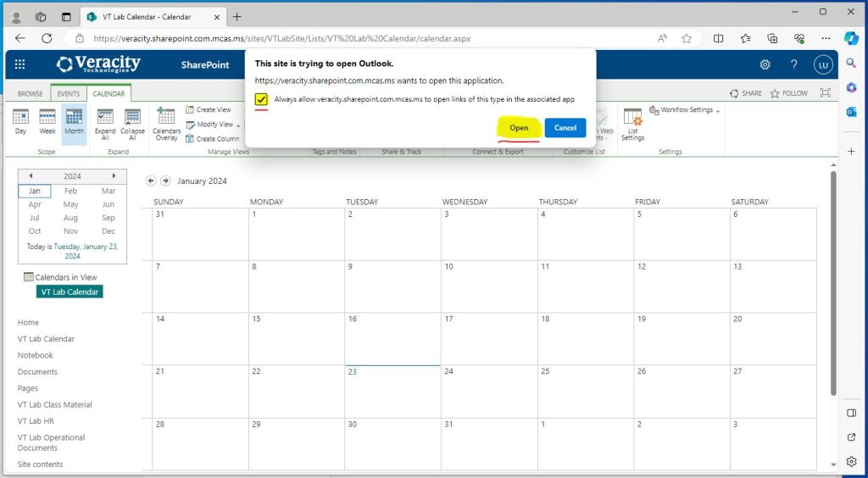Open Calendars Overlay from the ribbon
This screenshot has height=478, width=868.
click(x=167, y=123)
